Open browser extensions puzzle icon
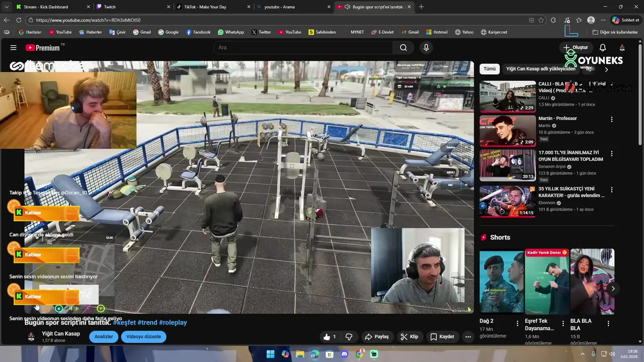Screen dimensions: 644x362 553,20
